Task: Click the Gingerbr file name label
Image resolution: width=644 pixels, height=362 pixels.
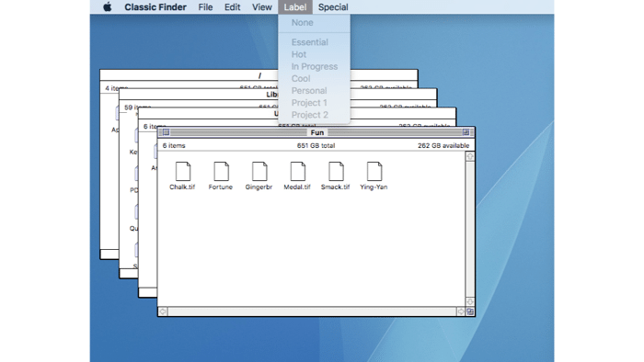Action: 259,187
